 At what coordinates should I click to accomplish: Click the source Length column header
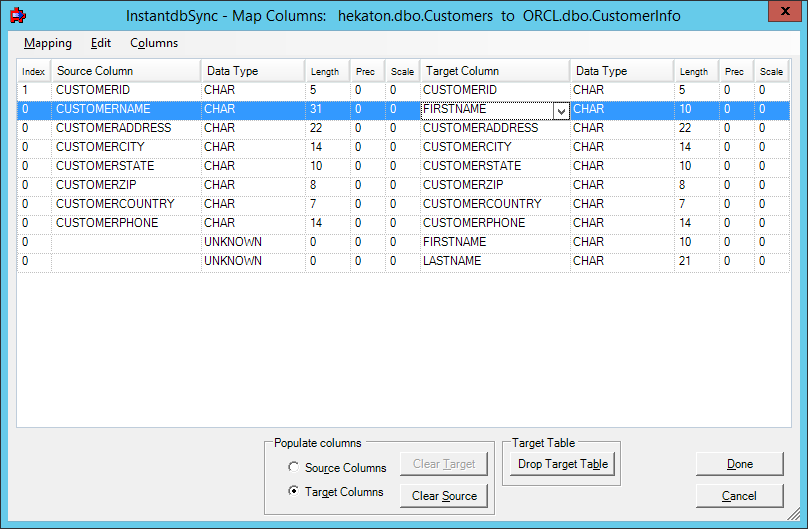[328, 71]
